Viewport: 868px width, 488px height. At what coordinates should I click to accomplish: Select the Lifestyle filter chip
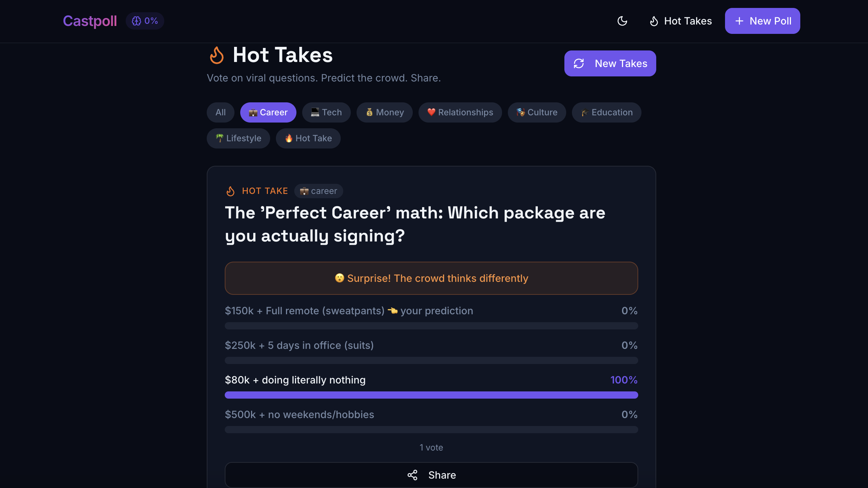(238, 138)
